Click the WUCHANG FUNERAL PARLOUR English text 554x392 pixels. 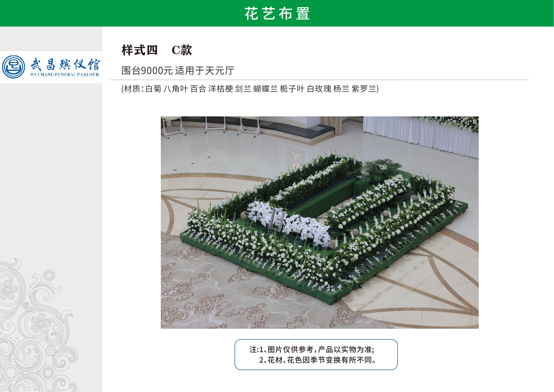point(65,75)
